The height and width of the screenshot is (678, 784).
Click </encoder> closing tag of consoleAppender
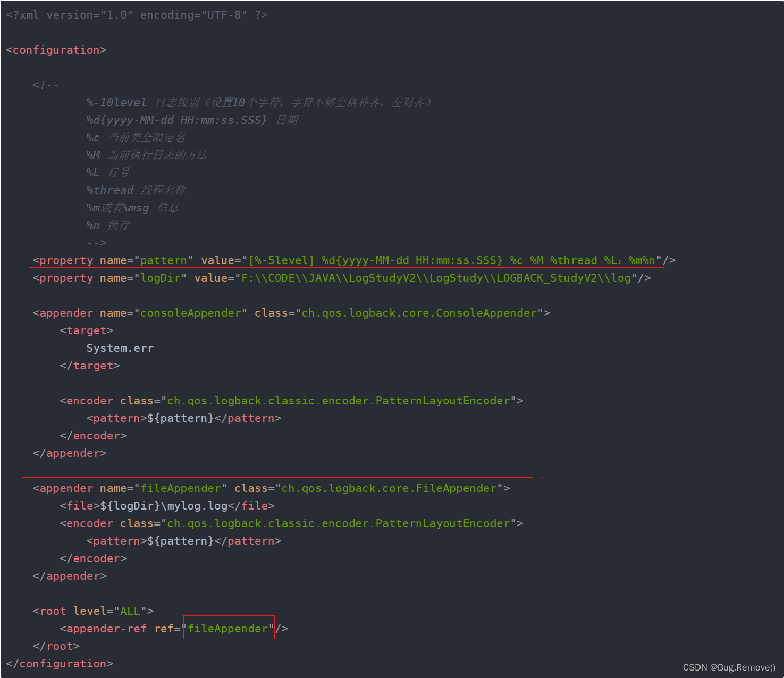pos(93,436)
